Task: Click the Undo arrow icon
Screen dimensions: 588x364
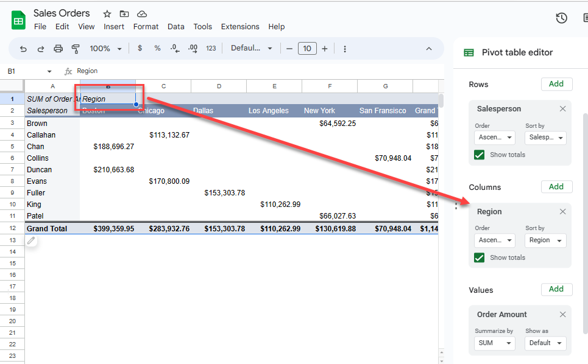Action: [x=23, y=49]
